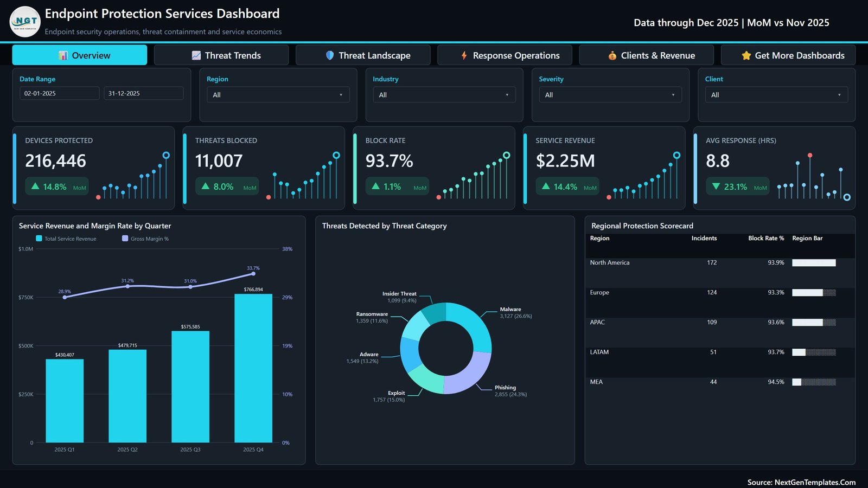868x488 pixels.
Task: Go to the Threat Landscape tab
Action: click(x=363, y=55)
